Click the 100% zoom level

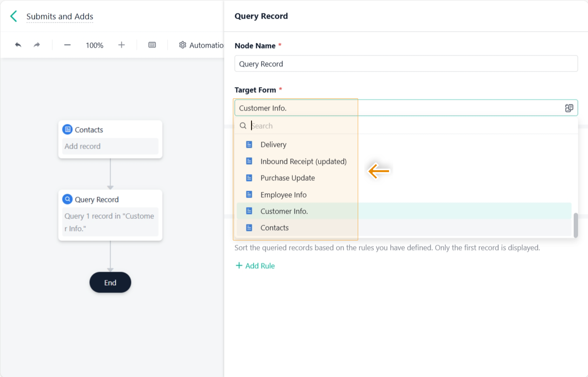pos(95,45)
